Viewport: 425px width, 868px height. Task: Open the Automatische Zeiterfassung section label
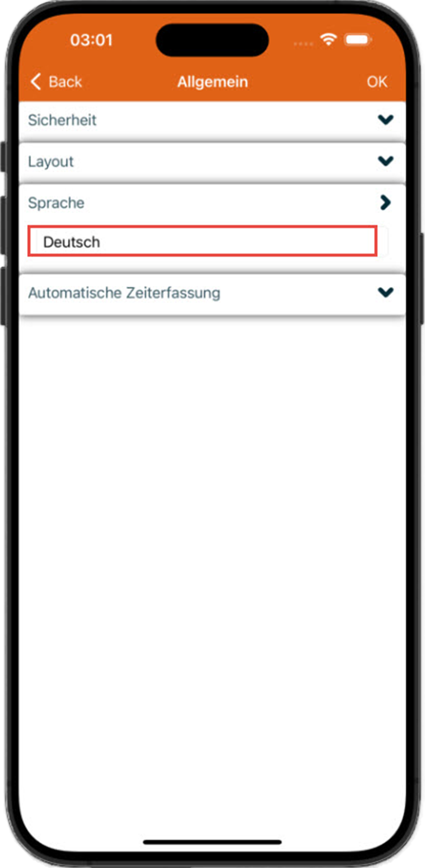124,293
